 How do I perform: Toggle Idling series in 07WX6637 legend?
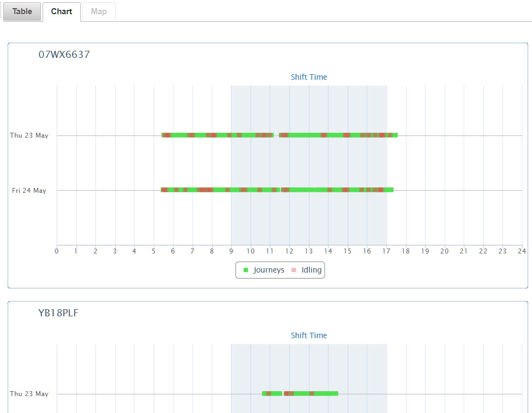(x=306, y=270)
